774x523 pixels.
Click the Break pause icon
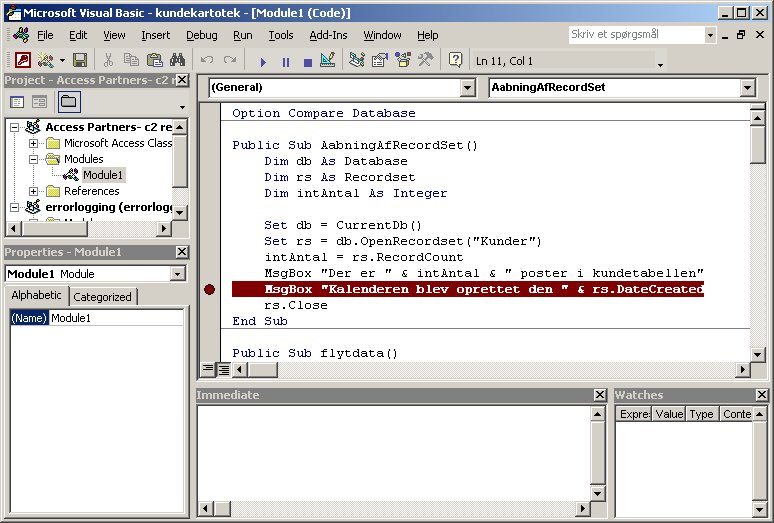coord(286,60)
